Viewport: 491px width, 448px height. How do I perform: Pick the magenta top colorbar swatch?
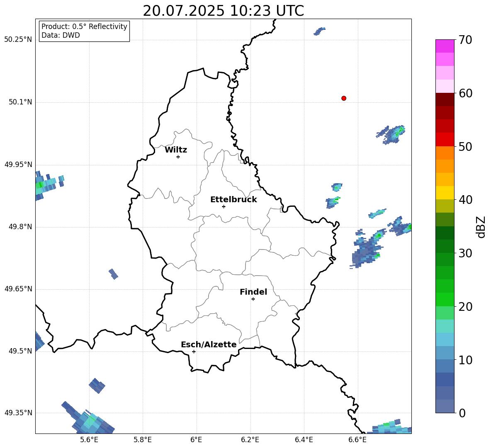pyautogui.click(x=445, y=46)
